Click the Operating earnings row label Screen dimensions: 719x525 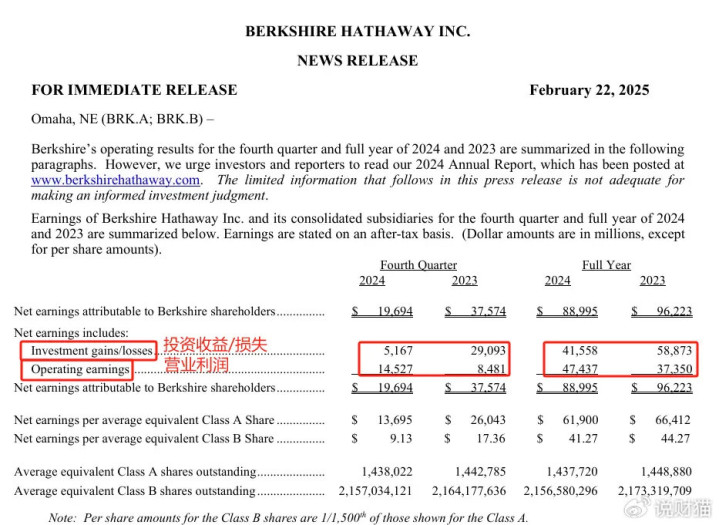click(80, 369)
